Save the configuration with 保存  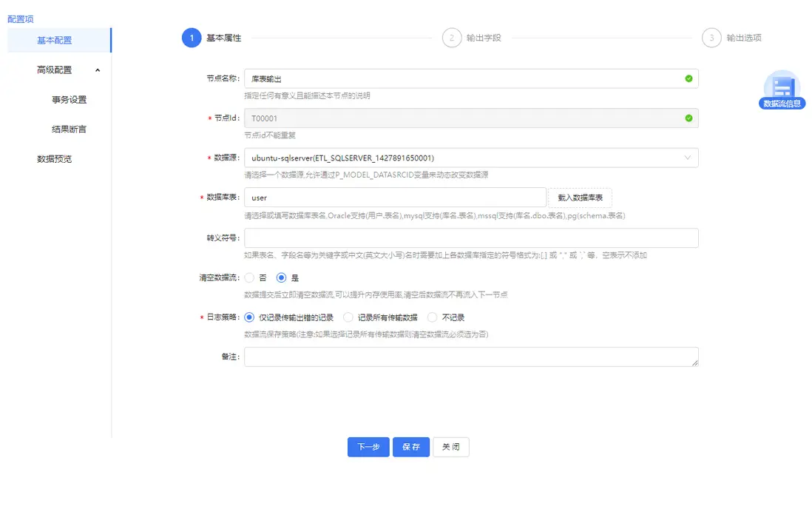click(x=410, y=447)
